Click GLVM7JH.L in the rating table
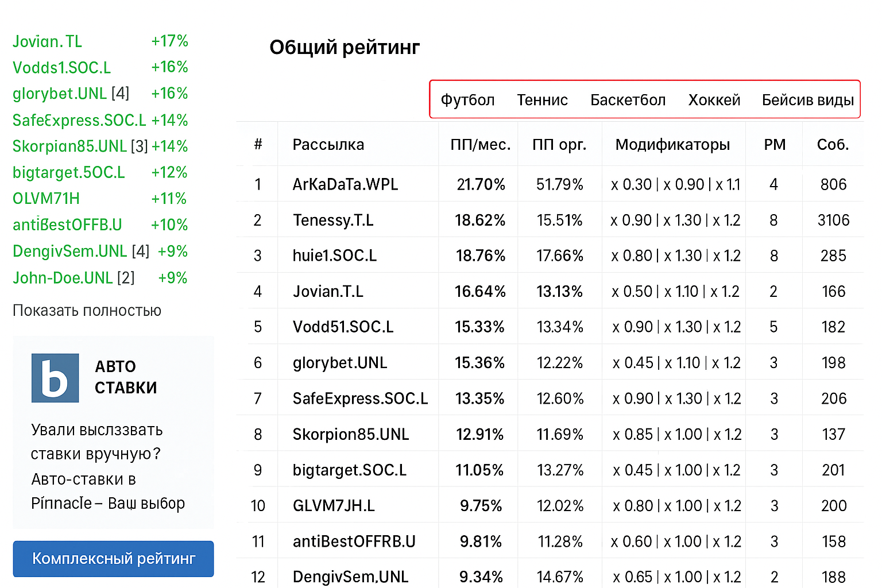The width and height of the screenshot is (882, 588). click(334, 506)
